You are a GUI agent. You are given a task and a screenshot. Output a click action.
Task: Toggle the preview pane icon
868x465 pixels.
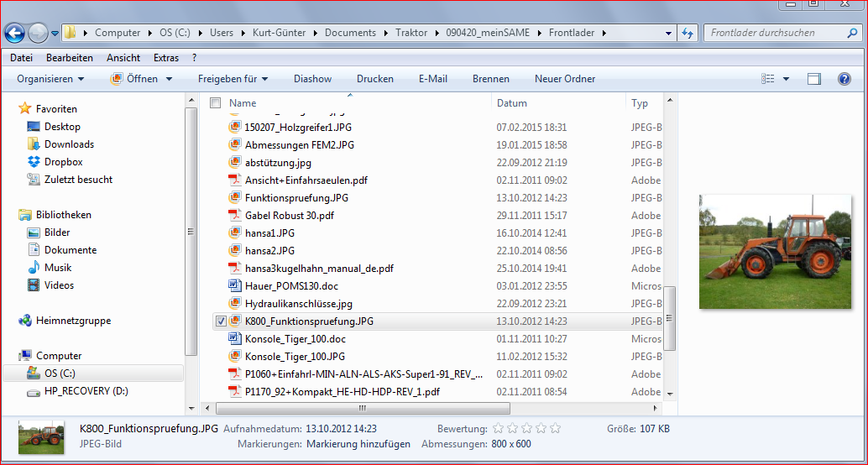pyautogui.click(x=813, y=79)
